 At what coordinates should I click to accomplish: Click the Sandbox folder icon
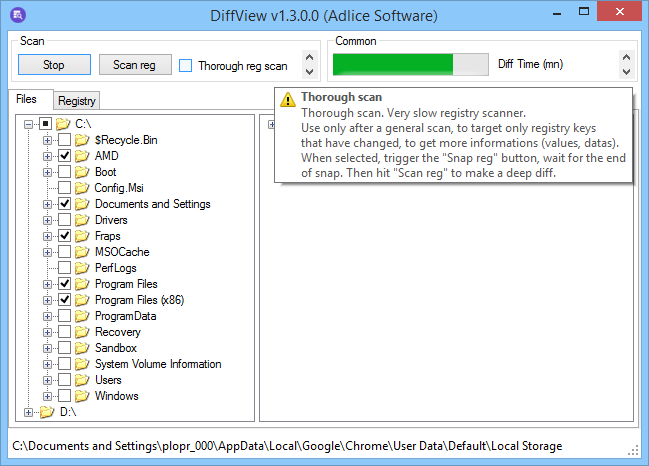click(x=82, y=348)
